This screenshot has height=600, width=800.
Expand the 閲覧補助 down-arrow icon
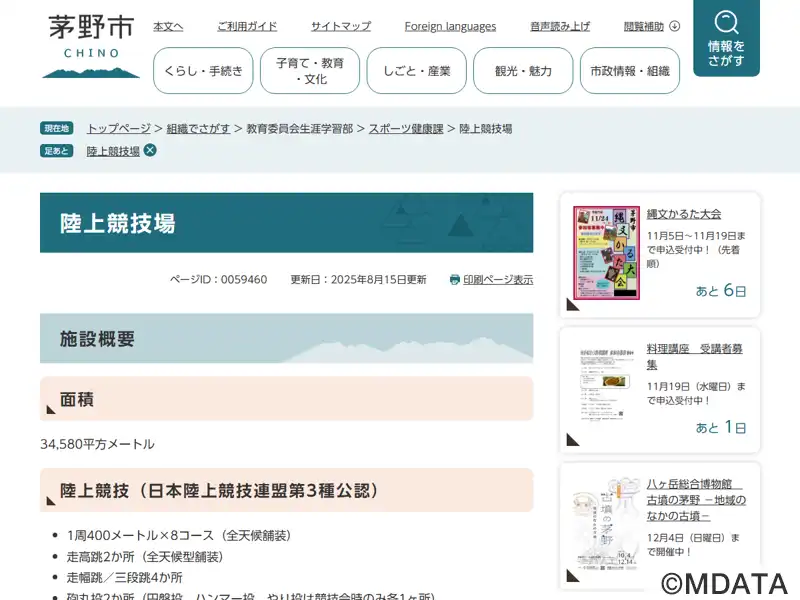pos(674,26)
